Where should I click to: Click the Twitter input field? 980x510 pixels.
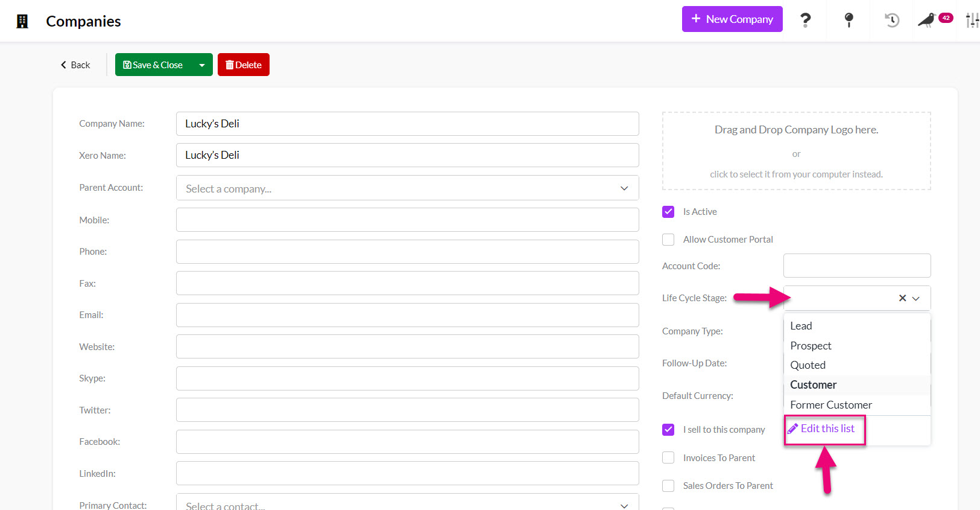click(x=408, y=410)
